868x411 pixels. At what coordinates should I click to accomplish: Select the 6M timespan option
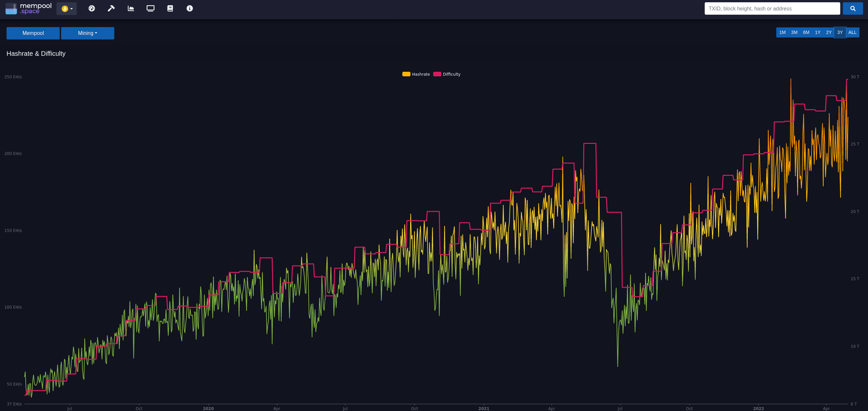coord(806,32)
